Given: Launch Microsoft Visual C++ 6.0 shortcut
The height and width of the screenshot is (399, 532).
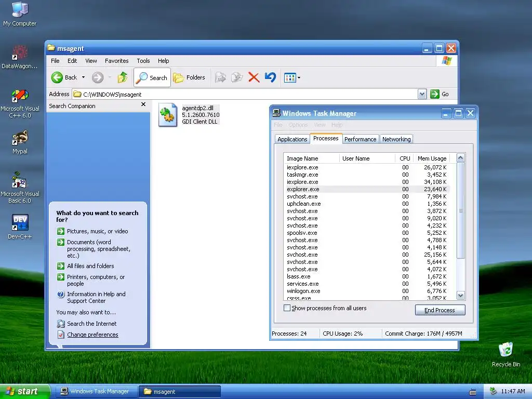Looking at the screenshot, I should coord(20,103).
